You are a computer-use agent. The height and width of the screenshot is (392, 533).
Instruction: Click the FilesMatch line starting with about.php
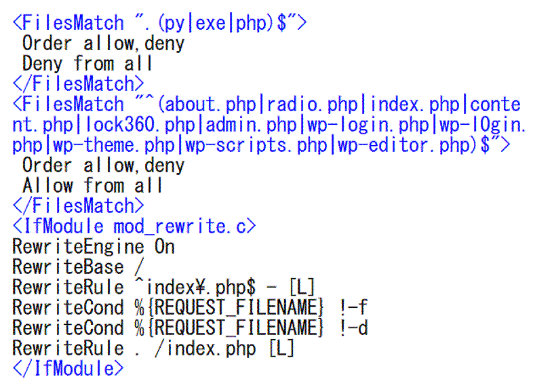click(266, 104)
